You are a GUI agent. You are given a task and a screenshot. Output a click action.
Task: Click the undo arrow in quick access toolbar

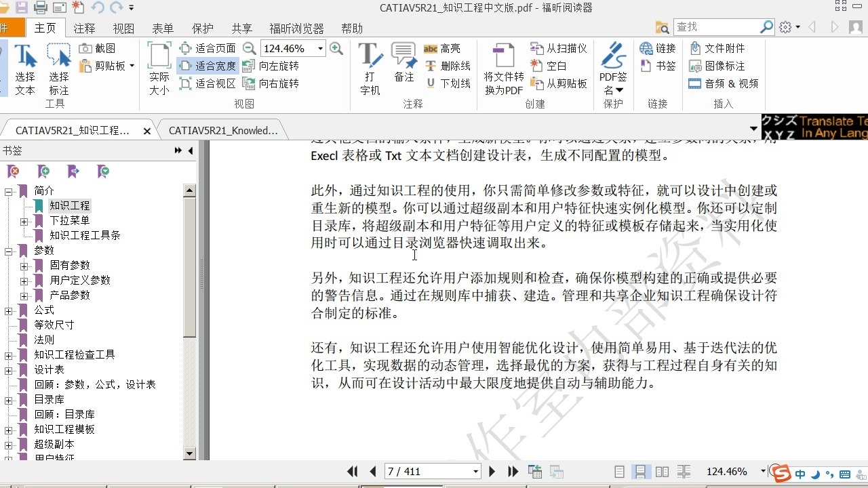pyautogui.click(x=97, y=7)
